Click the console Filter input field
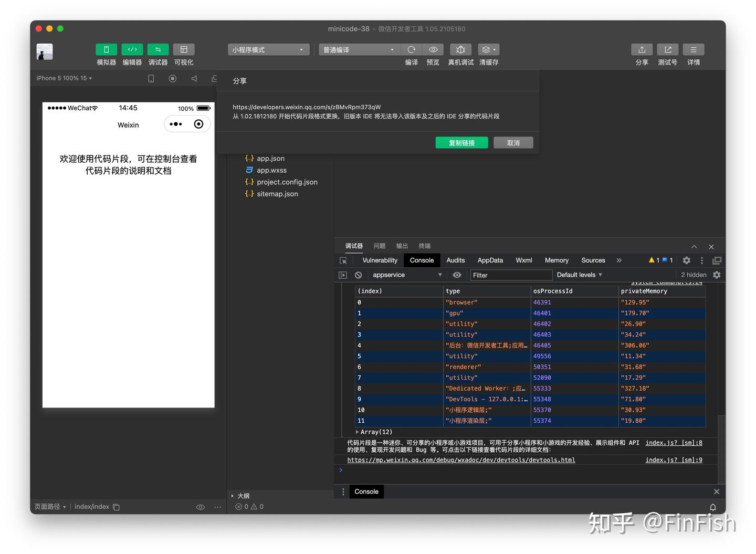Viewport: 756px width, 554px height. pos(511,275)
